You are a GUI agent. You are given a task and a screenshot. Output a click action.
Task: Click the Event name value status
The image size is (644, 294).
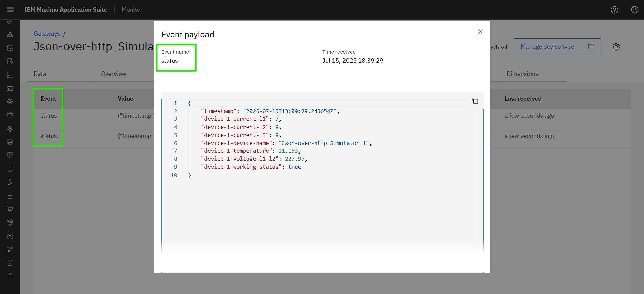coord(170,61)
